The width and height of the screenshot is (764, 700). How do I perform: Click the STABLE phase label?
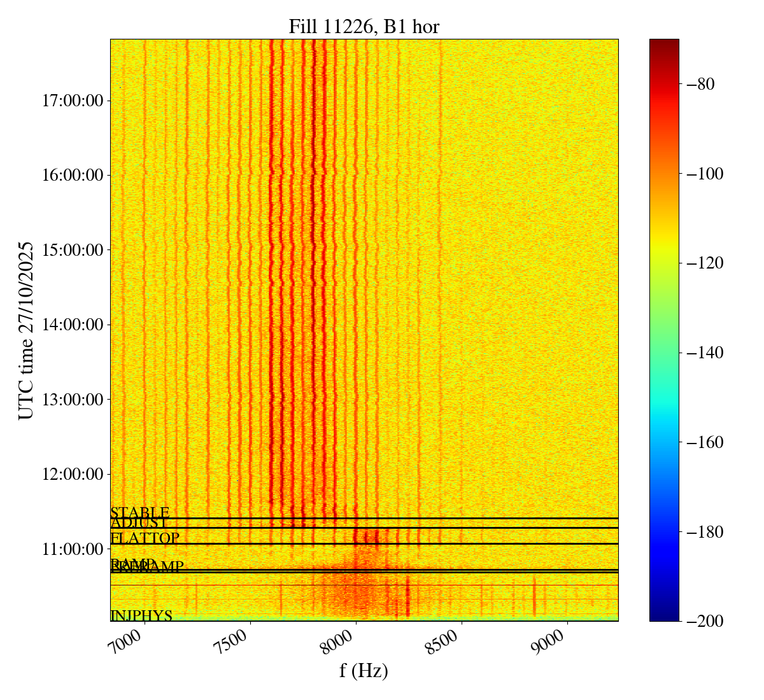[x=139, y=512]
